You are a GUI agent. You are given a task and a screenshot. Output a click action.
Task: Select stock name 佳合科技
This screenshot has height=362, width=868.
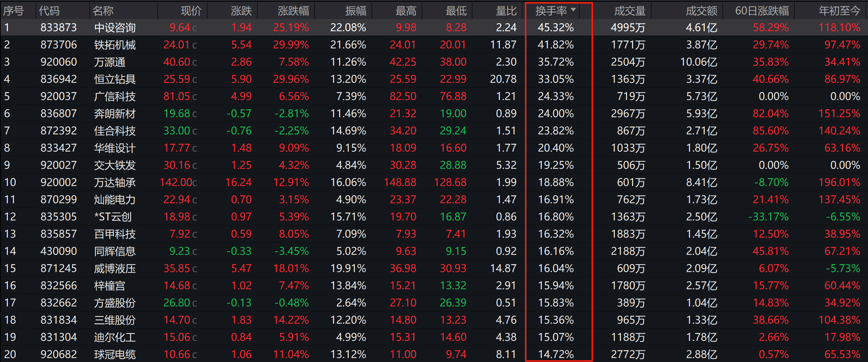[115, 131]
